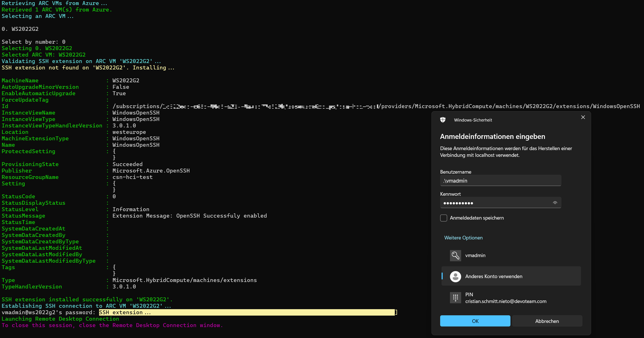The width and height of the screenshot is (644, 338).
Task: Click the 'To close this session' magenta line
Action: tap(112, 325)
